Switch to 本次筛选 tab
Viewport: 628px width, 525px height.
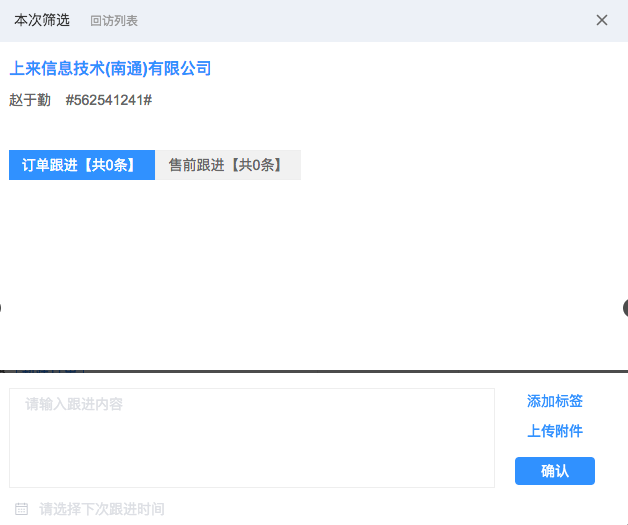(x=42, y=20)
